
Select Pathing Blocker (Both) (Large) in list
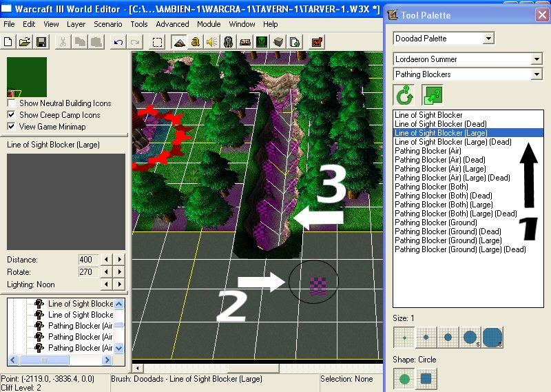[444, 205]
